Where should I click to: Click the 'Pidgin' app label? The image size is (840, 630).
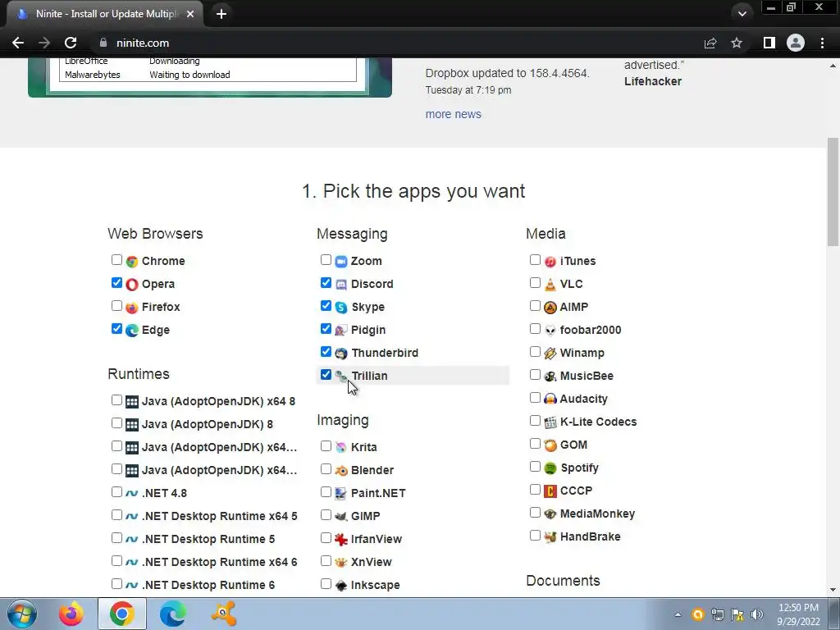click(368, 330)
